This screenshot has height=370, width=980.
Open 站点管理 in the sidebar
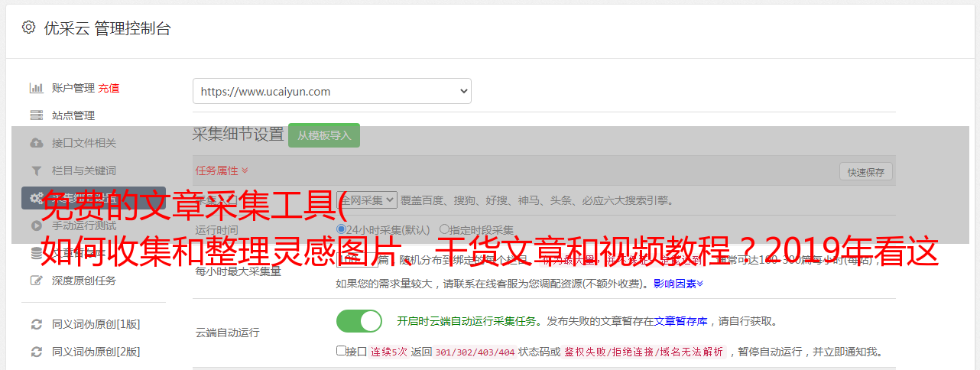pos(73,115)
